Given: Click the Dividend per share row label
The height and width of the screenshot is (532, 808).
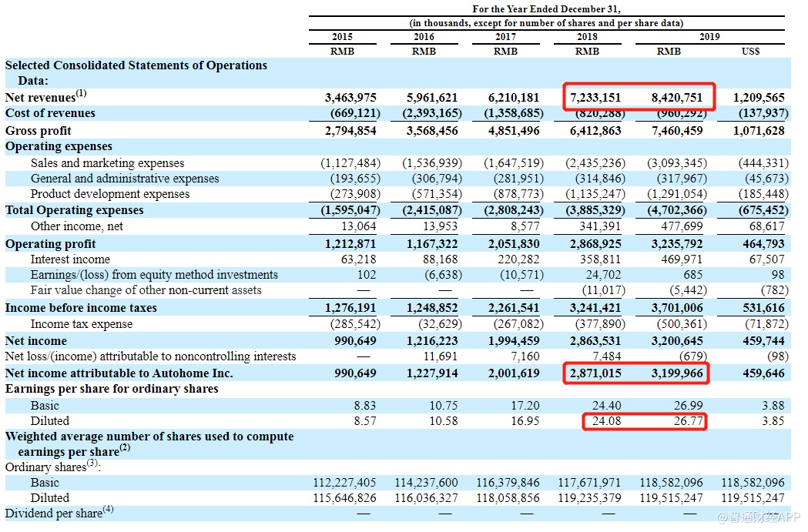Looking at the screenshot, I should 59,513.
